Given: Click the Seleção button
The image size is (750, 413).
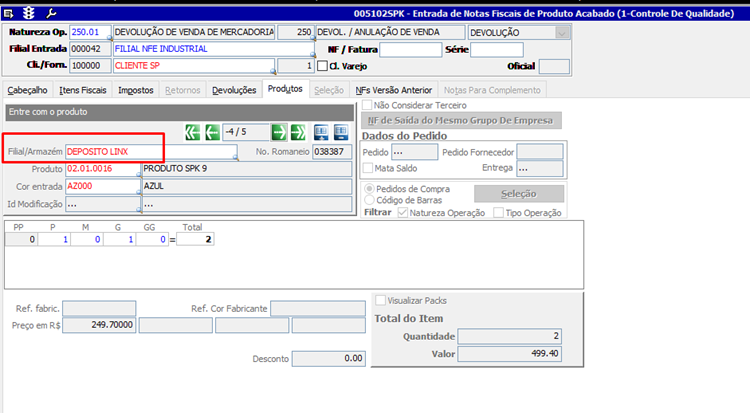Looking at the screenshot, I should (519, 194).
